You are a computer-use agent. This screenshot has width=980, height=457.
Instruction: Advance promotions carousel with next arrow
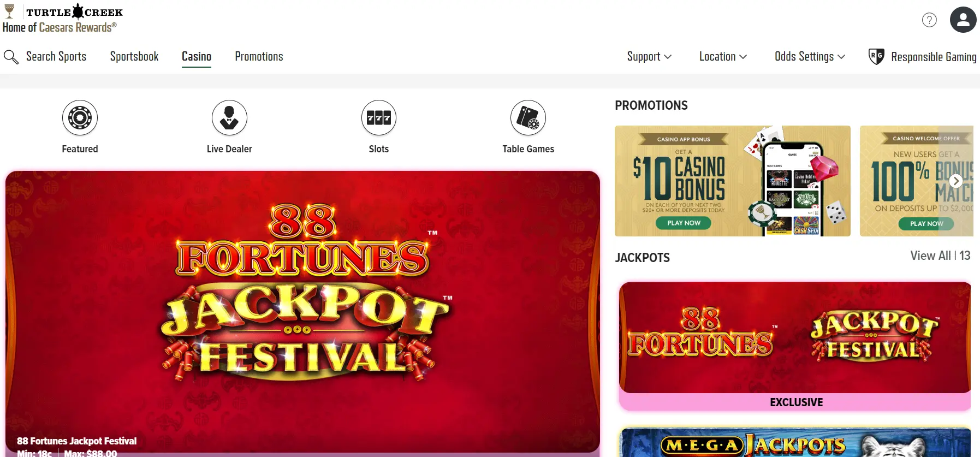click(955, 181)
